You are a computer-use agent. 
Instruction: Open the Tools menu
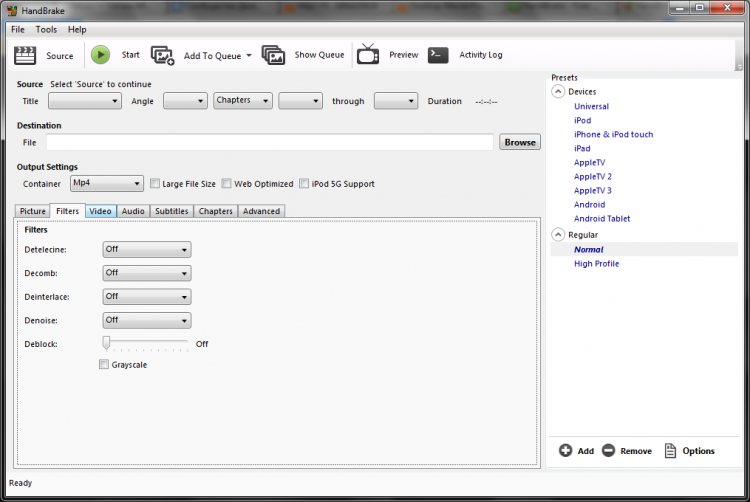[x=46, y=30]
